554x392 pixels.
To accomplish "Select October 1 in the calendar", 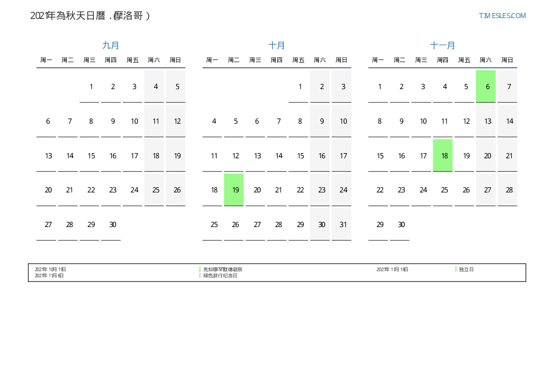I will coord(300,87).
